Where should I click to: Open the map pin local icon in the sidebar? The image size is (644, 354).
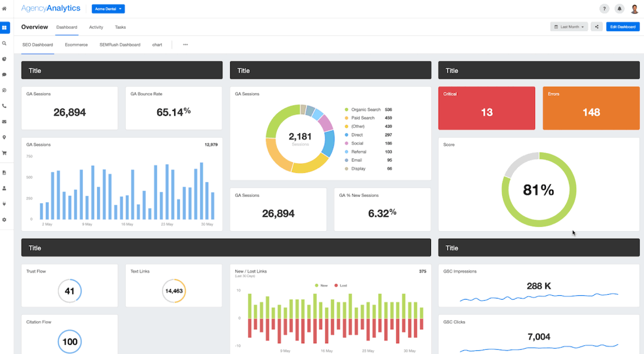(x=4, y=138)
